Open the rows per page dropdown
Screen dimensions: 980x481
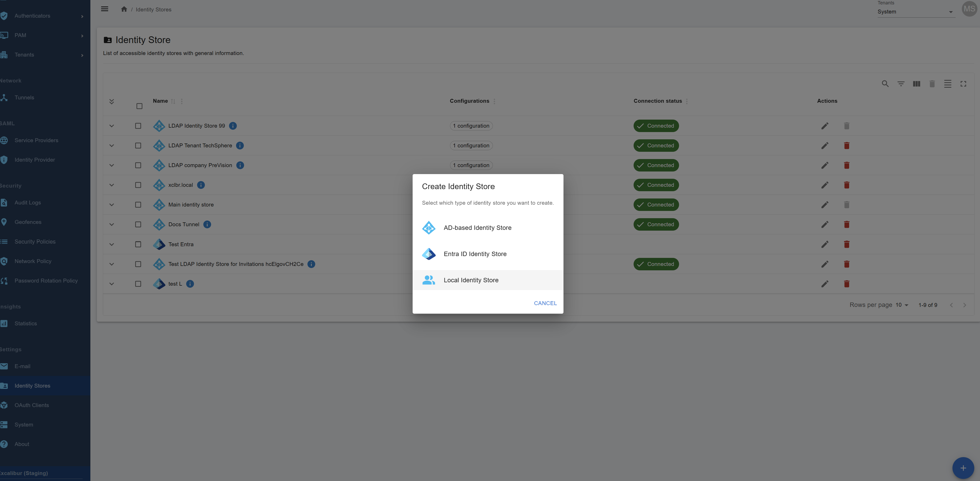tap(902, 305)
